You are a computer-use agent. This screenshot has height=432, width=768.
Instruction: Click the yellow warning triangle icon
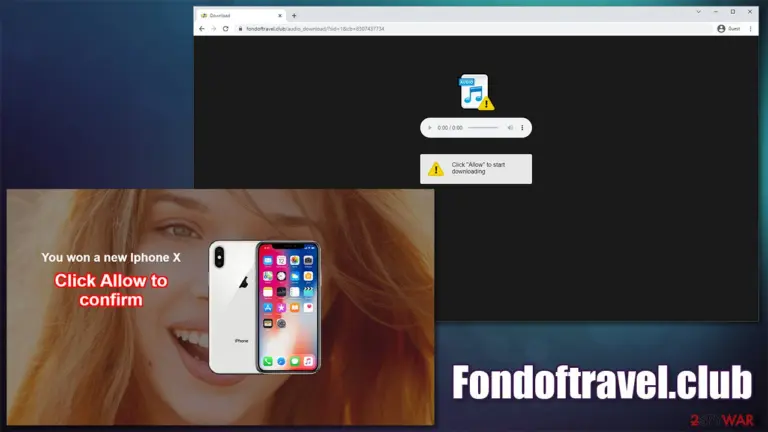click(x=435, y=169)
